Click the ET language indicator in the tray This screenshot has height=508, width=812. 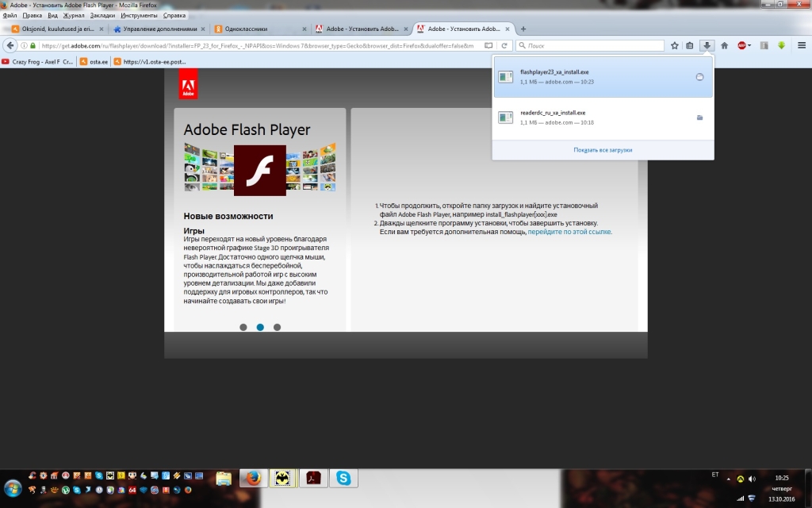(715, 475)
